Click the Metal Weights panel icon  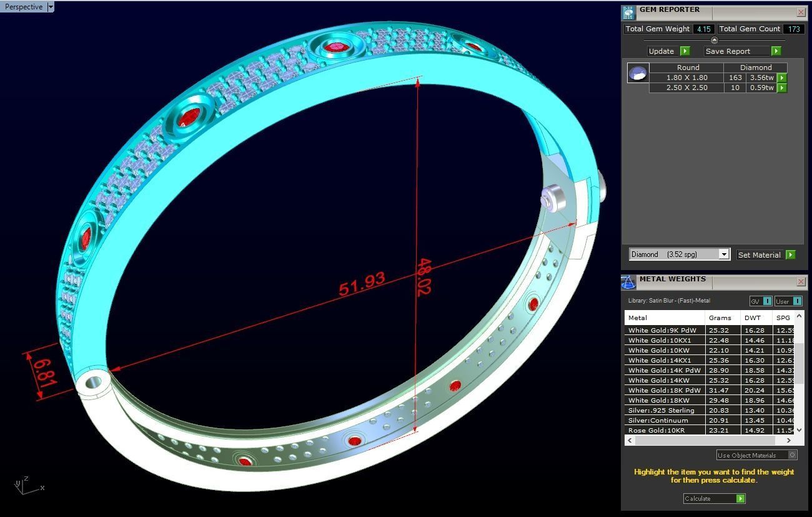point(628,282)
